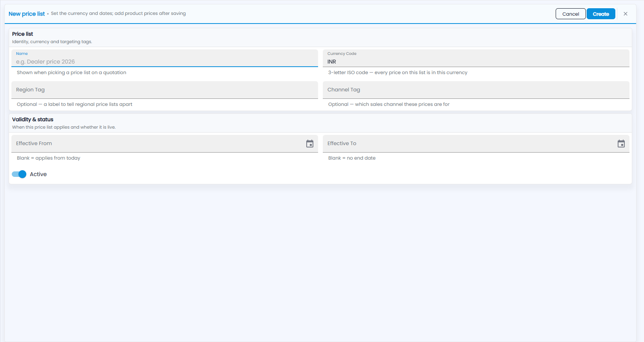Select the Channel Tag field
The height and width of the screenshot is (342, 644).
(x=476, y=90)
